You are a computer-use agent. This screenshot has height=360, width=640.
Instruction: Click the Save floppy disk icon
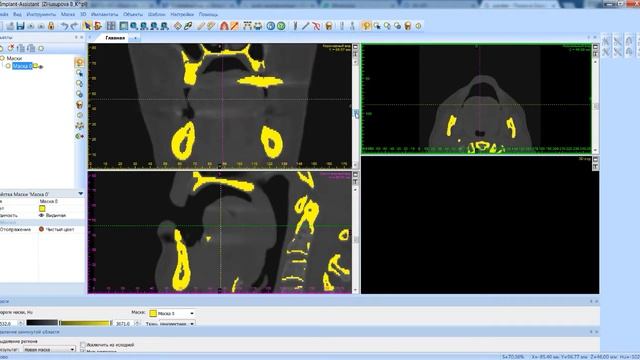point(20,26)
